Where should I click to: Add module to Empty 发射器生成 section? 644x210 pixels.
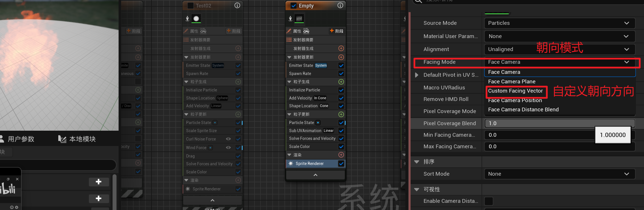click(x=341, y=48)
